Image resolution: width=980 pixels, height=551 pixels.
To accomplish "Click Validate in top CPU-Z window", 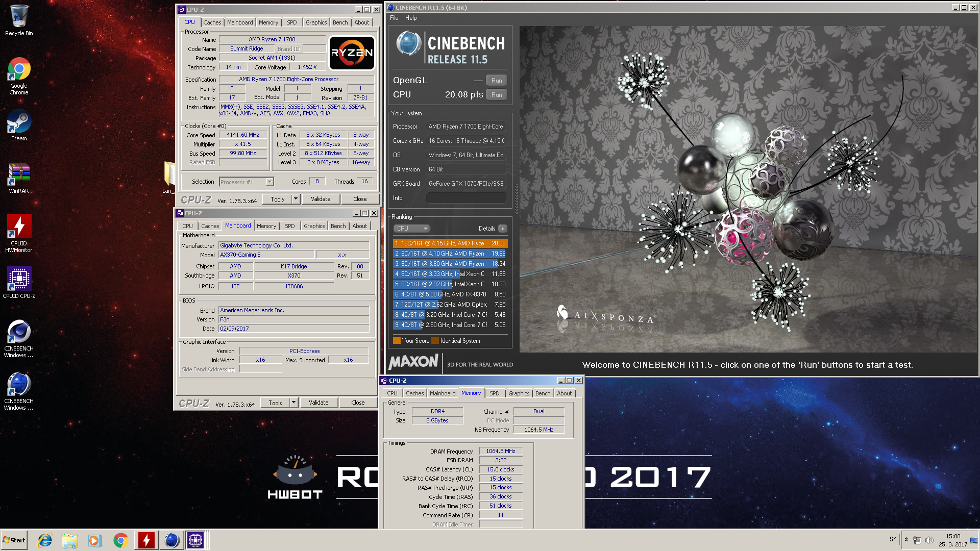I will pos(321,199).
